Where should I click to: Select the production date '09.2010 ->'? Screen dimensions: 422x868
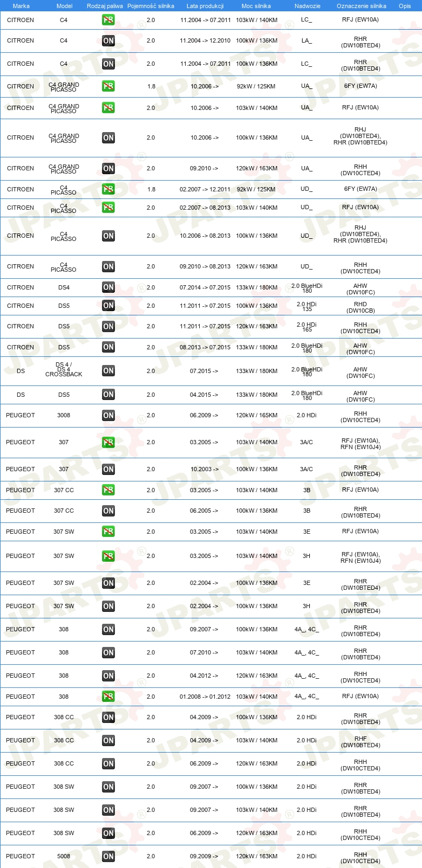204,168
